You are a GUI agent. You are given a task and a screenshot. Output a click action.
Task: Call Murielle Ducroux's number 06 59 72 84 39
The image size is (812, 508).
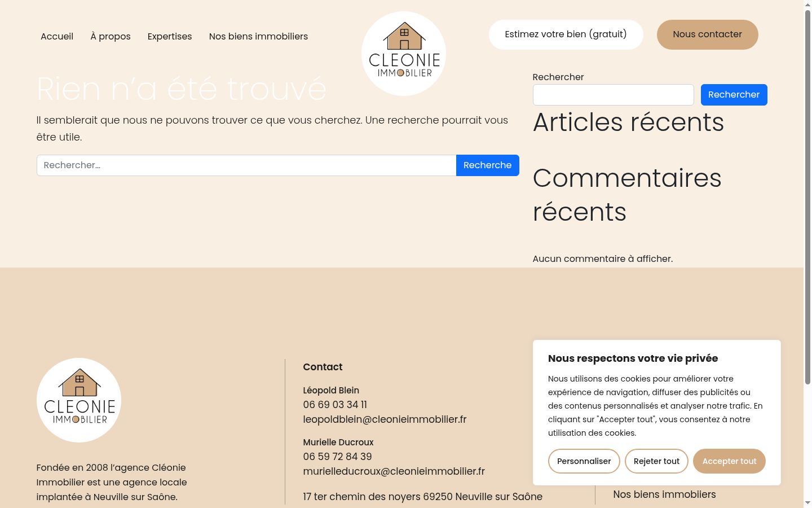tap(337, 457)
